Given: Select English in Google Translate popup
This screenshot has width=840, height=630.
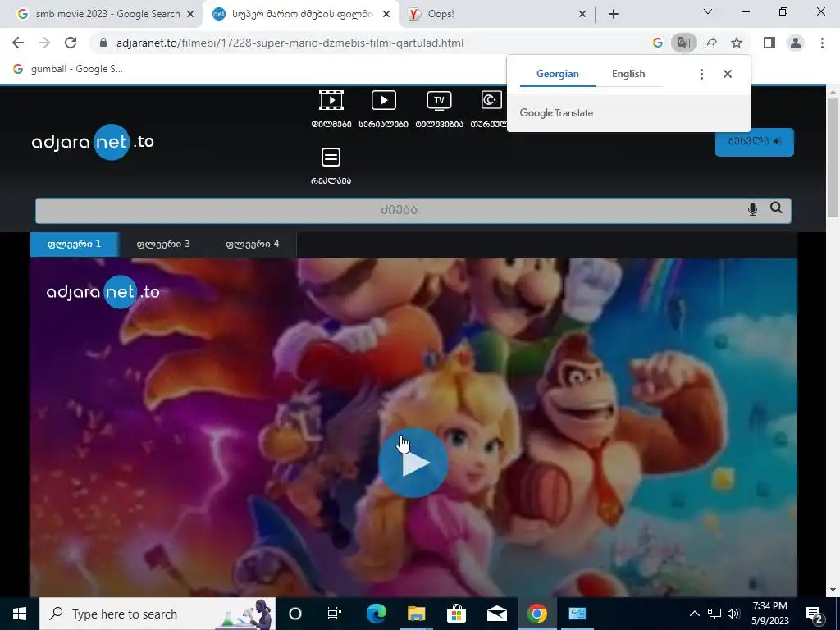Looking at the screenshot, I should (628, 74).
